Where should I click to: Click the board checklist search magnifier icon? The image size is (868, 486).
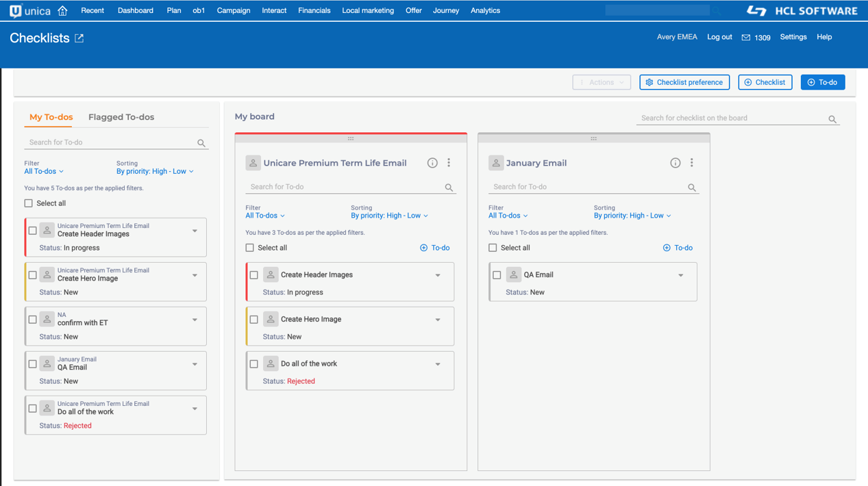(x=832, y=119)
